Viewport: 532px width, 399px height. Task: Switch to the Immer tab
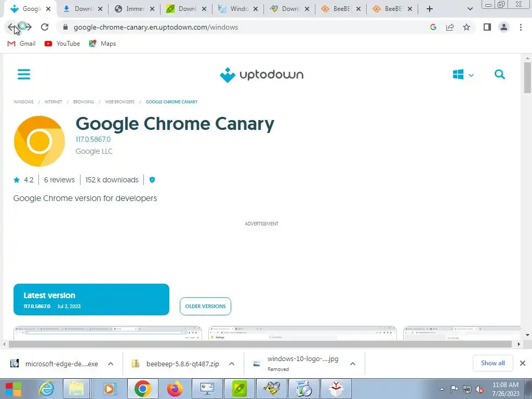(135, 9)
